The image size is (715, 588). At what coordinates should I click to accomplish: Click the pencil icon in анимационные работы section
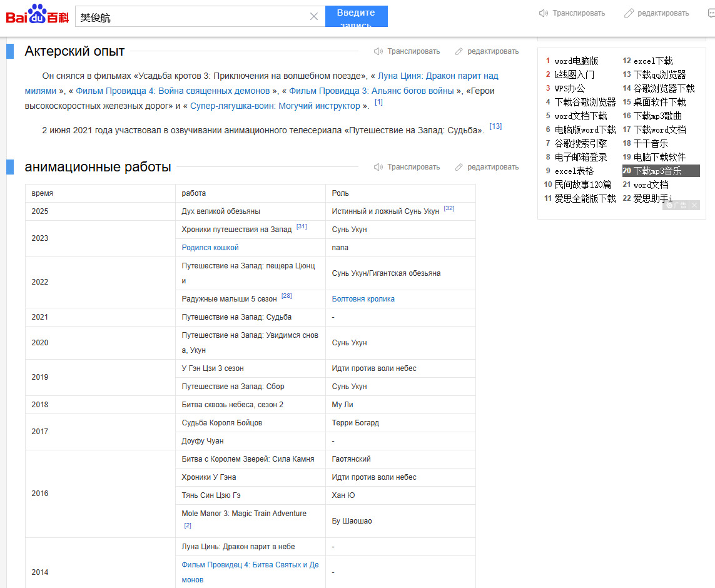pyautogui.click(x=459, y=167)
